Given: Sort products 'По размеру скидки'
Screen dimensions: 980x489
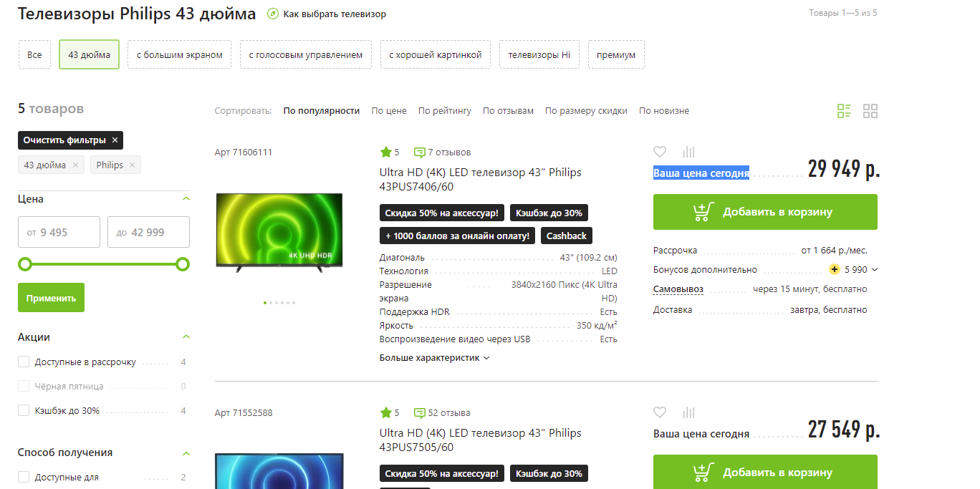Looking at the screenshot, I should click(586, 111).
